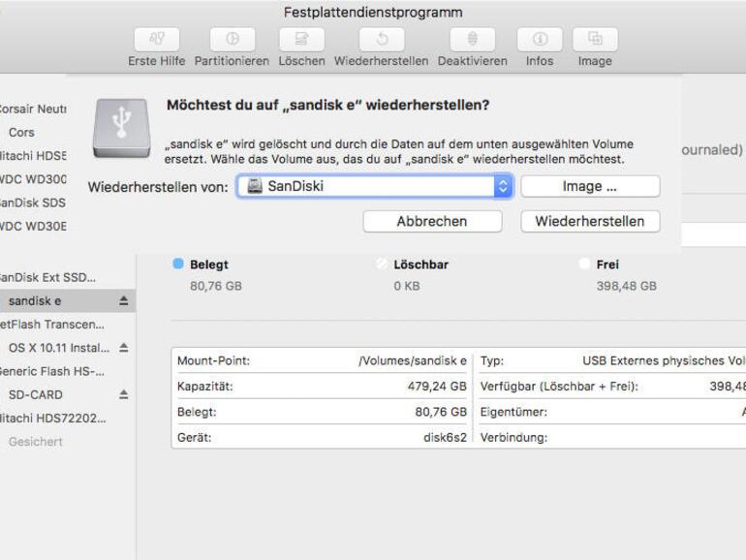The height and width of the screenshot is (560, 746).
Task: Eject the sandisk e volume
Action: pos(124,300)
